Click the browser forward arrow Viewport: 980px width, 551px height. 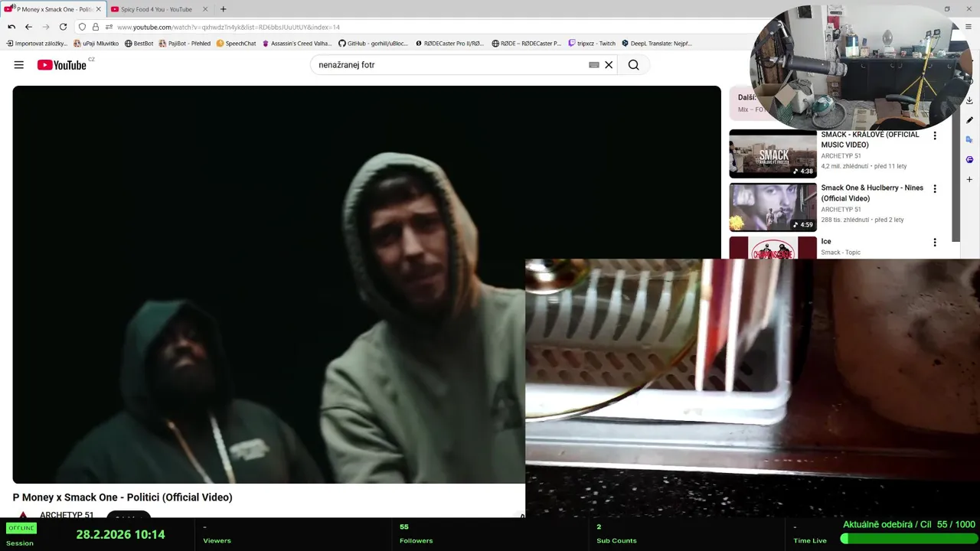tap(45, 27)
